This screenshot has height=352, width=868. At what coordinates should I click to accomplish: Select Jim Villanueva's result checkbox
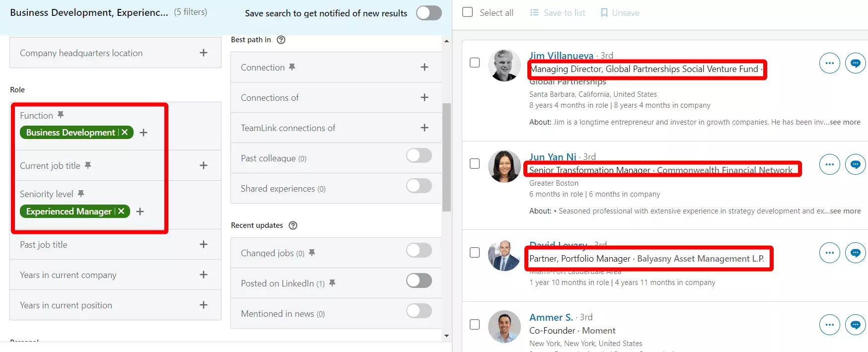pyautogui.click(x=475, y=63)
